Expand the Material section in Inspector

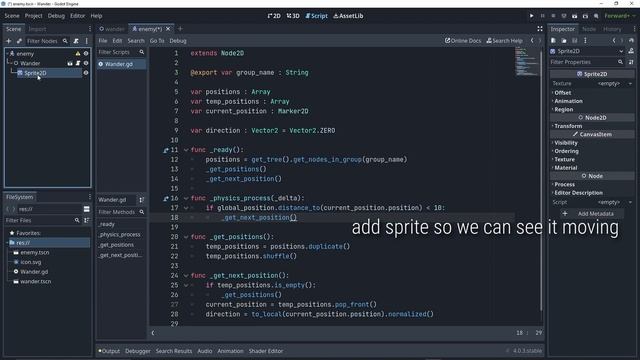(x=565, y=168)
